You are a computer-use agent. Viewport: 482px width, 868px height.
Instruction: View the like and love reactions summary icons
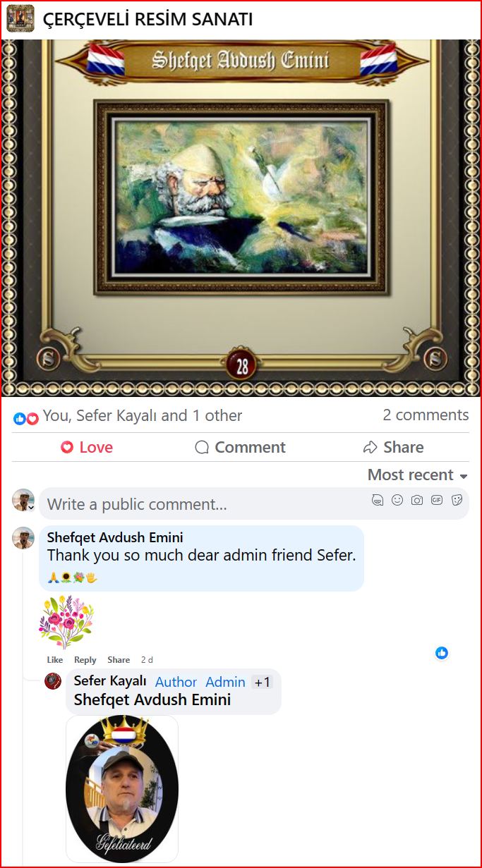coord(26,418)
